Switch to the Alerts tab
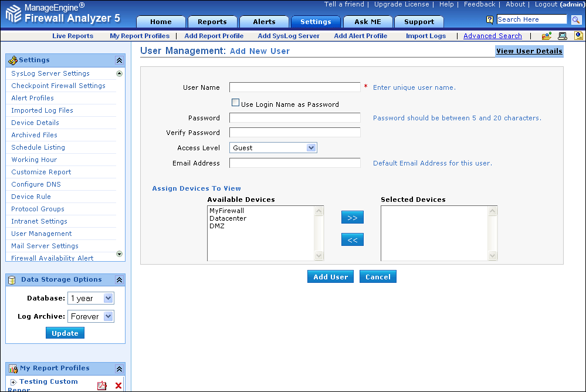Image resolution: width=586 pixels, height=392 pixels. (x=264, y=22)
